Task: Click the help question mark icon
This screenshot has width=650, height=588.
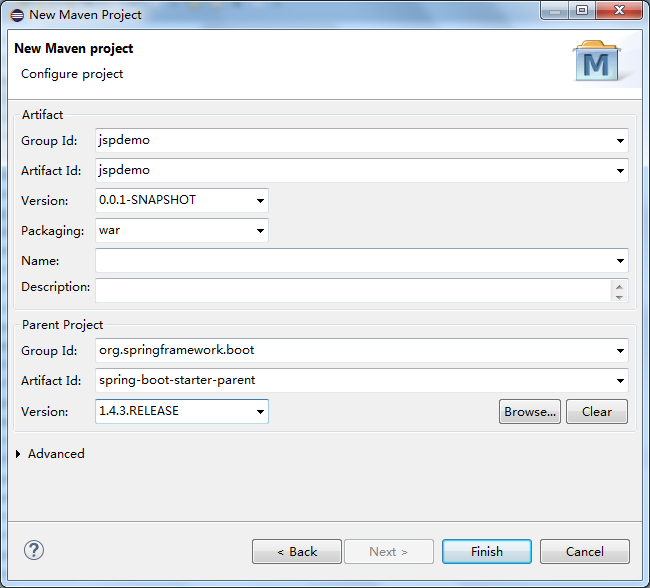Action: [x=34, y=551]
